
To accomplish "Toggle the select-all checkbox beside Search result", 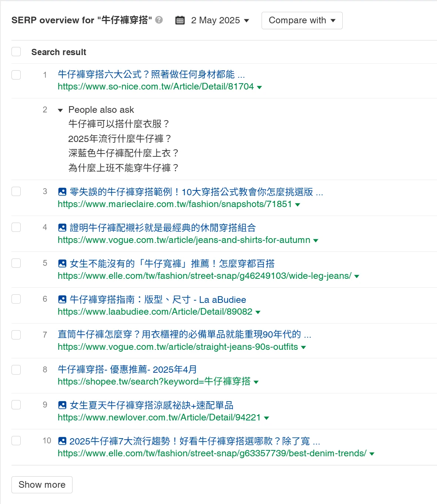I will pyautogui.click(x=16, y=52).
